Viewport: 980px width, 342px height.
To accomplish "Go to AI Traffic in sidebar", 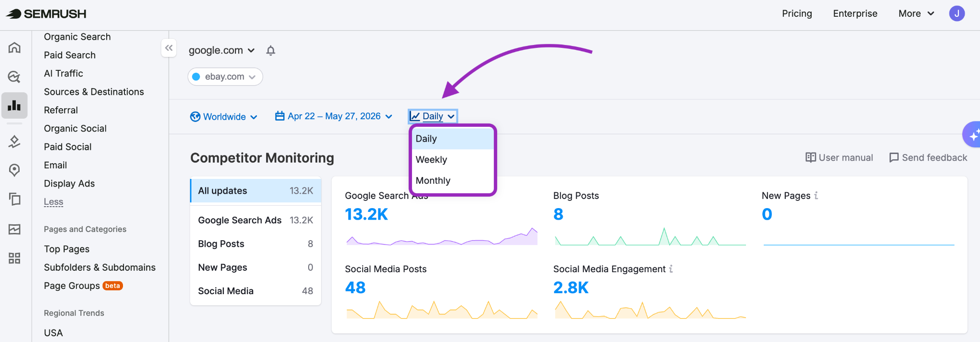I will [64, 73].
